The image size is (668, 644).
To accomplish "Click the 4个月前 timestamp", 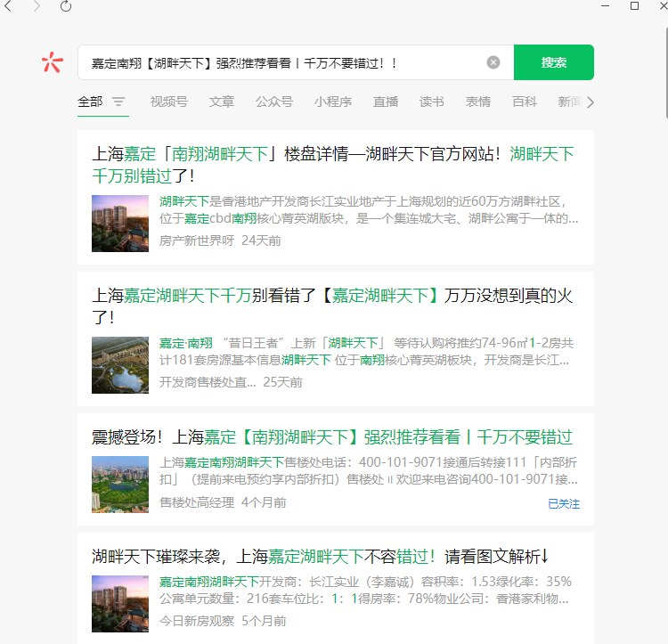I will coord(264,502).
